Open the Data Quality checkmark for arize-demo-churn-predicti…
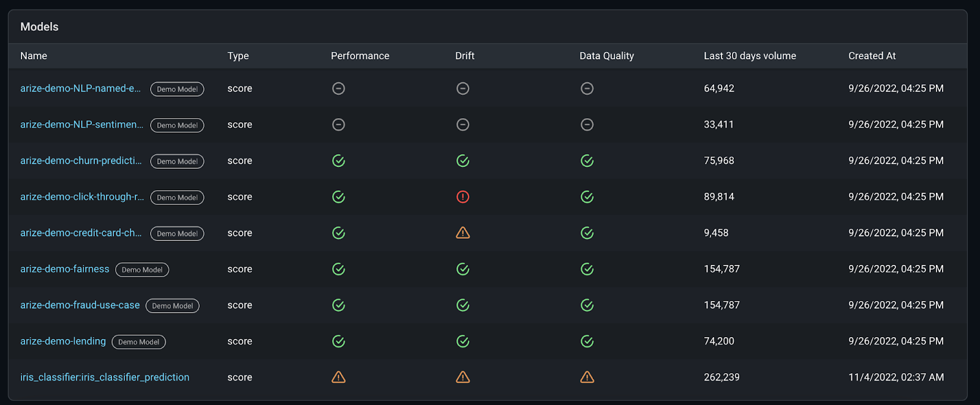980x405 pixels. click(x=587, y=161)
